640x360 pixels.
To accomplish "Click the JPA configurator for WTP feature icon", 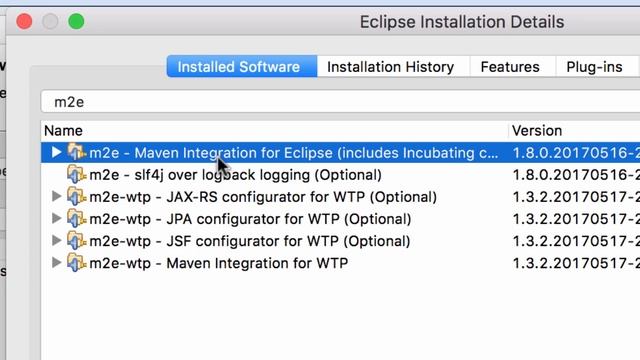I will (76, 218).
